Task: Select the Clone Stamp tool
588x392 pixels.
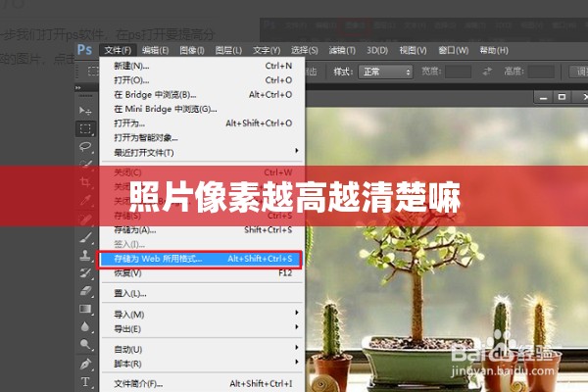Action: tap(85, 255)
